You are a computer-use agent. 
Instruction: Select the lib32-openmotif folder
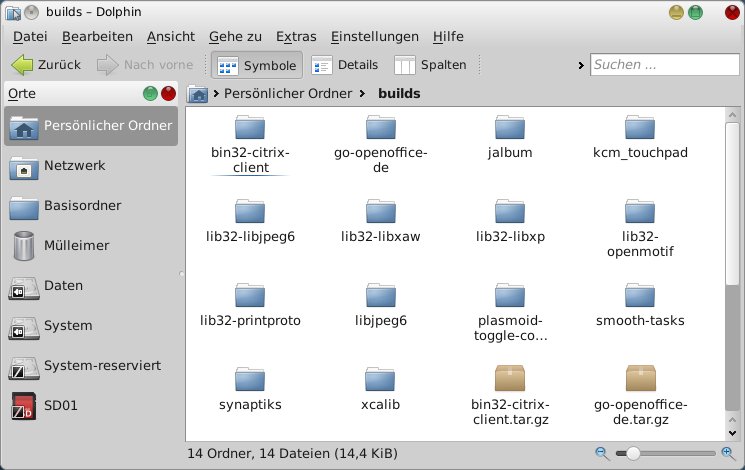[x=640, y=229]
